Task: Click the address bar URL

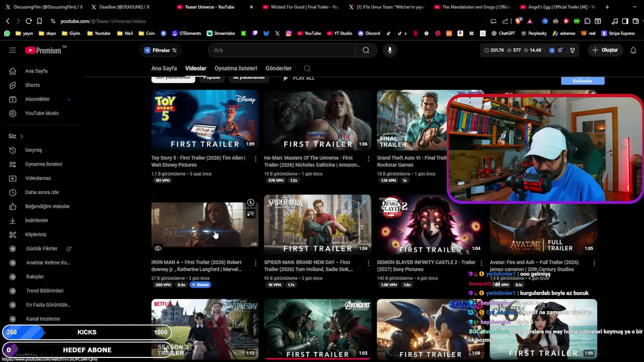Action: point(103,21)
